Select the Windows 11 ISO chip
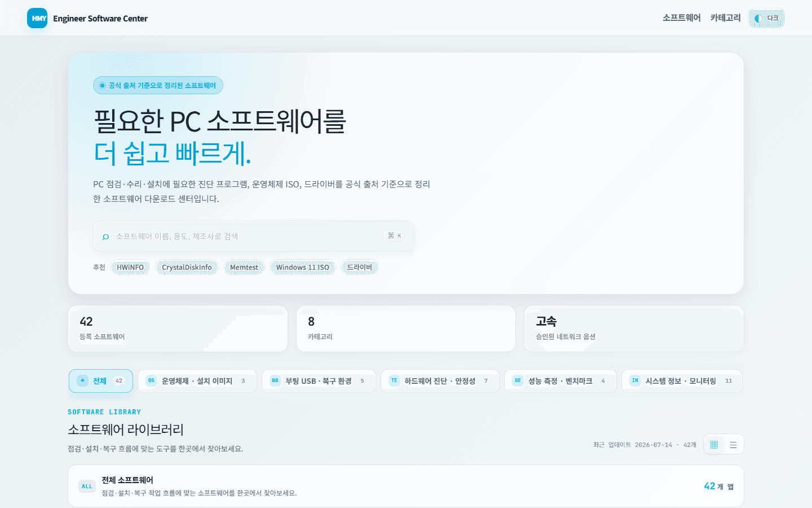 coord(302,267)
